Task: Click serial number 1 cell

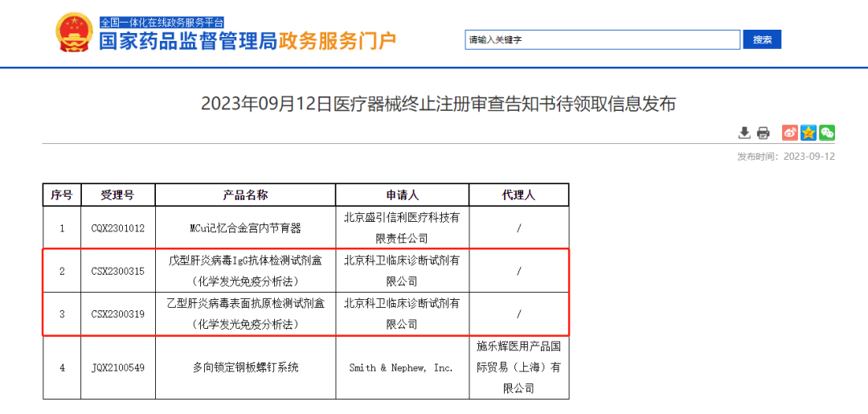Action: coord(62,228)
